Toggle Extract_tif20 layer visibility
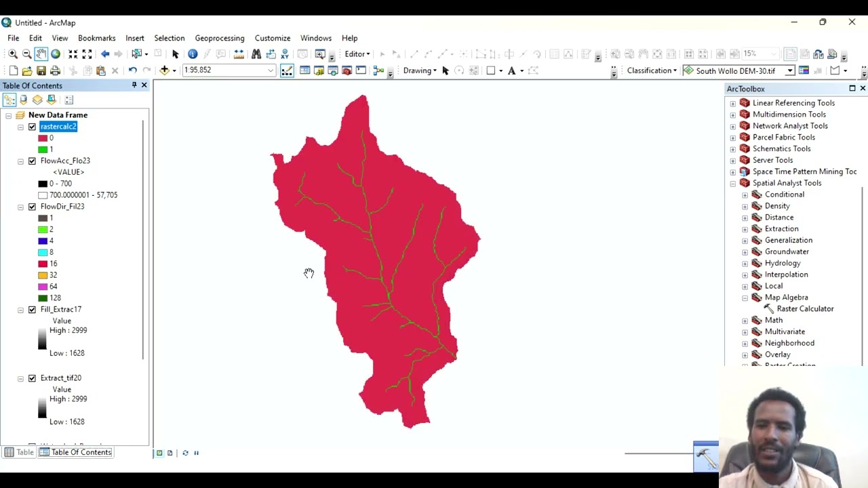 pyautogui.click(x=32, y=378)
